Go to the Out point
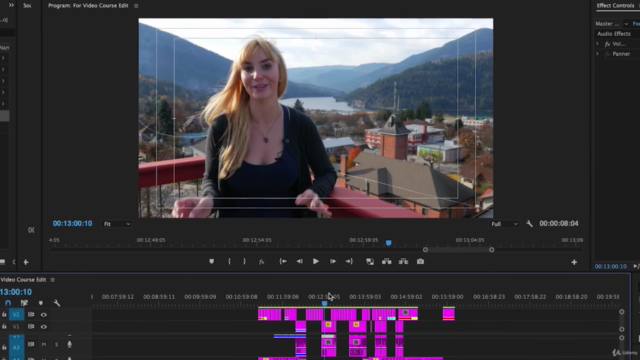The image size is (640, 360). point(349,262)
